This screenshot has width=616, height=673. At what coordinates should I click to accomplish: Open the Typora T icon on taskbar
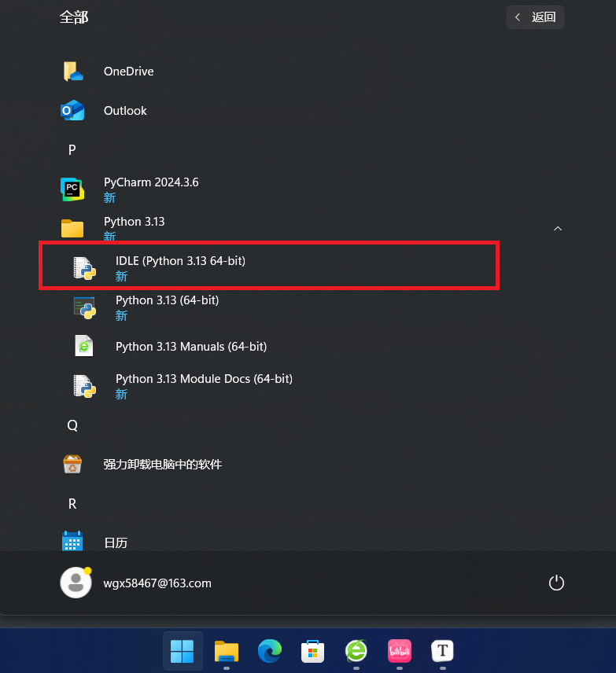pos(442,651)
